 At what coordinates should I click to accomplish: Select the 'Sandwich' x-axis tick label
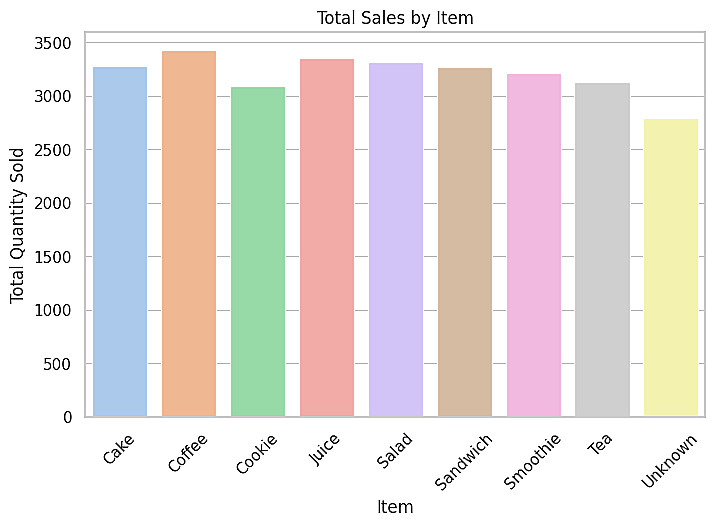click(x=463, y=461)
